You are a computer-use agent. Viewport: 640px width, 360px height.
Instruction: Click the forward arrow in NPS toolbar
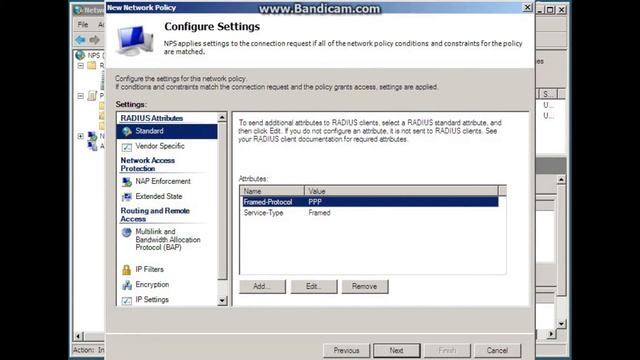tap(95, 40)
